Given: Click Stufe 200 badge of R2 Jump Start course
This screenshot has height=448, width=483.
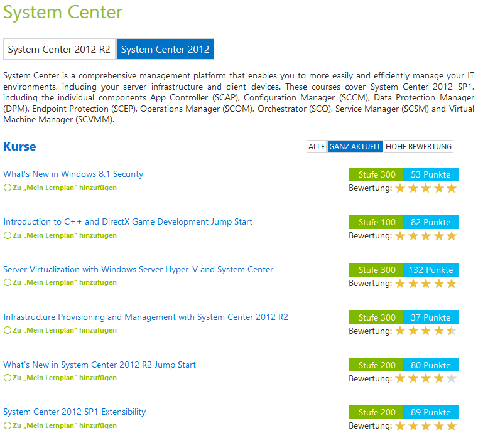Looking at the screenshot, I should [x=376, y=365].
